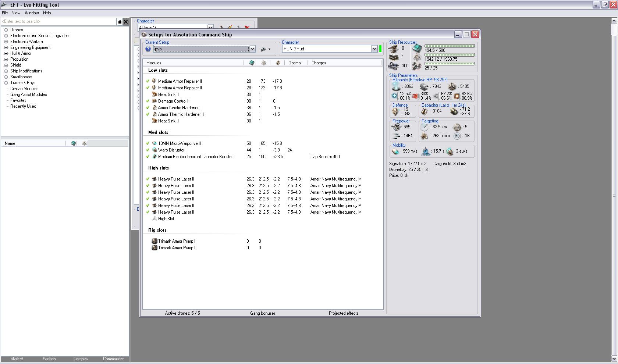
Task: Click the main window scrollbar down arrow
Action: click(x=614, y=358)
